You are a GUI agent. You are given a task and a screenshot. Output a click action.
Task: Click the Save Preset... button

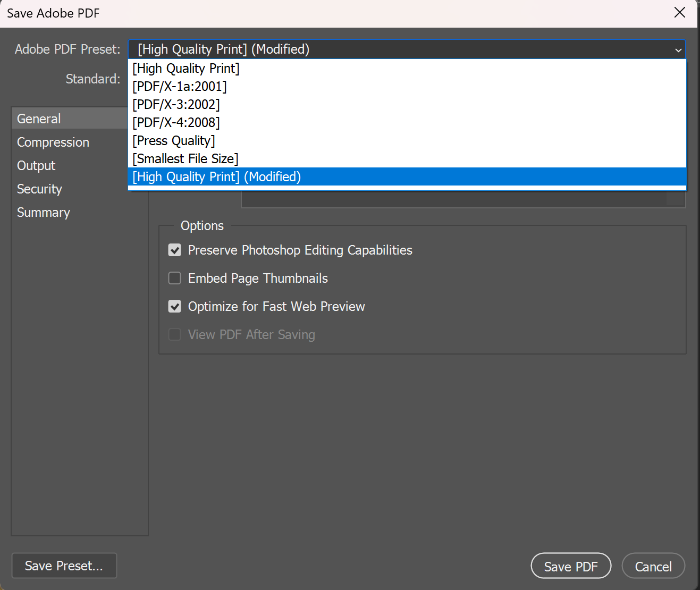coord(64,566)
